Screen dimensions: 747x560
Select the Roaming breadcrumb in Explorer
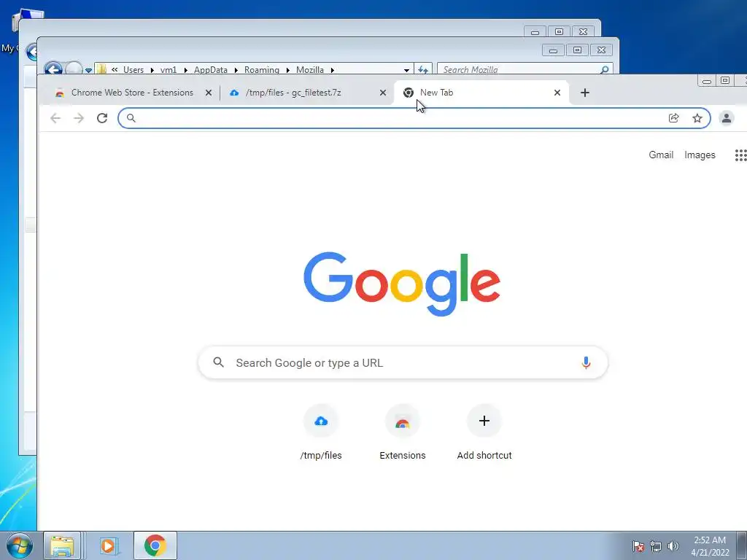tap(262, 70)
